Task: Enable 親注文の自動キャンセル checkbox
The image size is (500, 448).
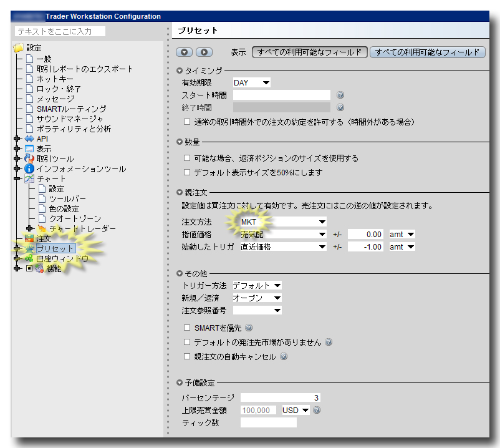Action: [187, 356]
